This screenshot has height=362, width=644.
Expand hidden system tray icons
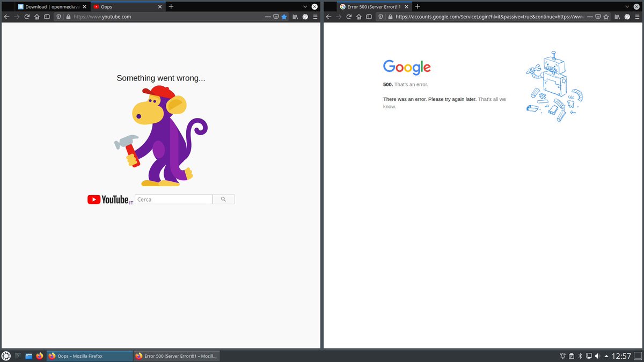point(606,356)
